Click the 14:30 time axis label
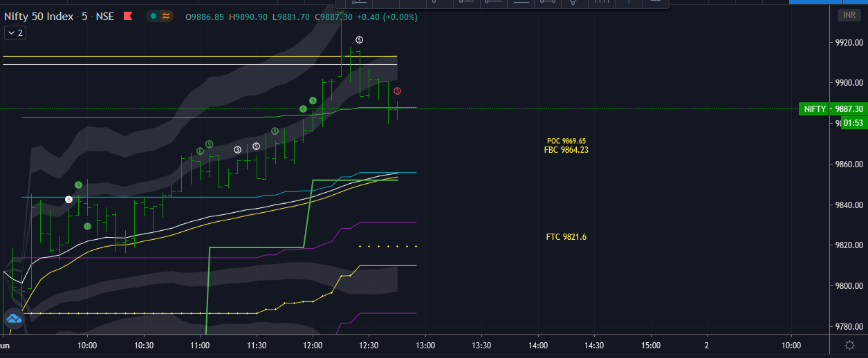 (594, 345)
